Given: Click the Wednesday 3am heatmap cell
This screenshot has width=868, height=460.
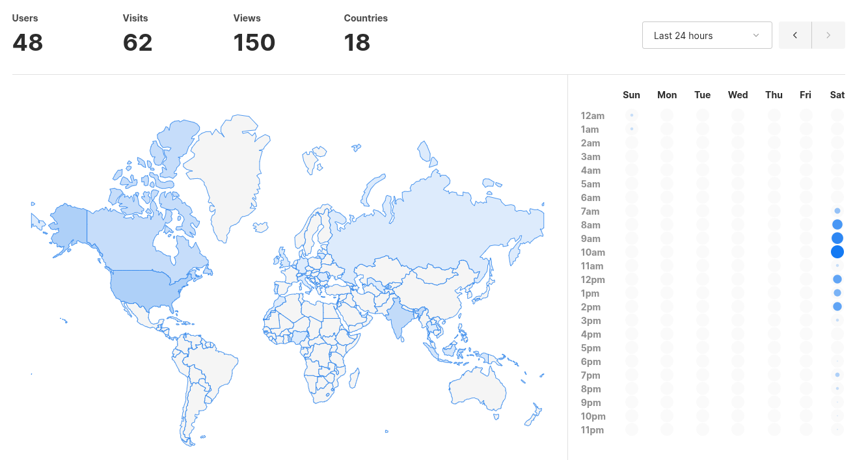Looking at the screenshot, I should pyautogui.click(x=738, y=156).
